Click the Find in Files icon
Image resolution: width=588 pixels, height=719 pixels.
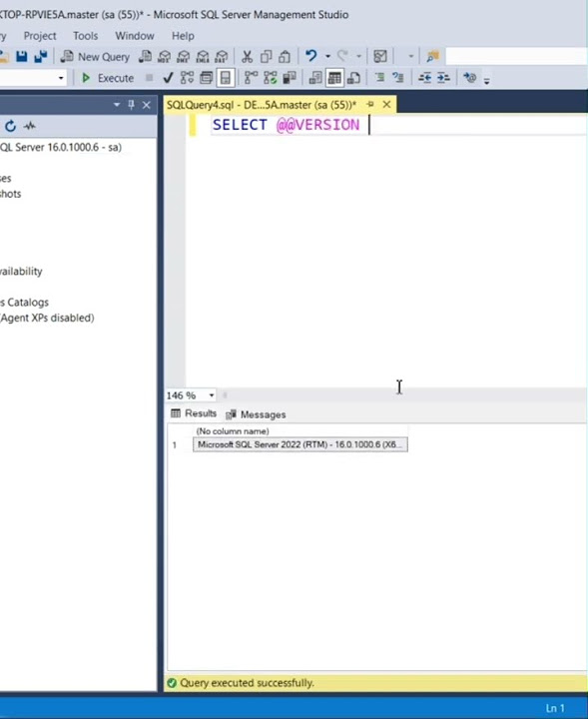pyautogui.click(x=432, y=56)
